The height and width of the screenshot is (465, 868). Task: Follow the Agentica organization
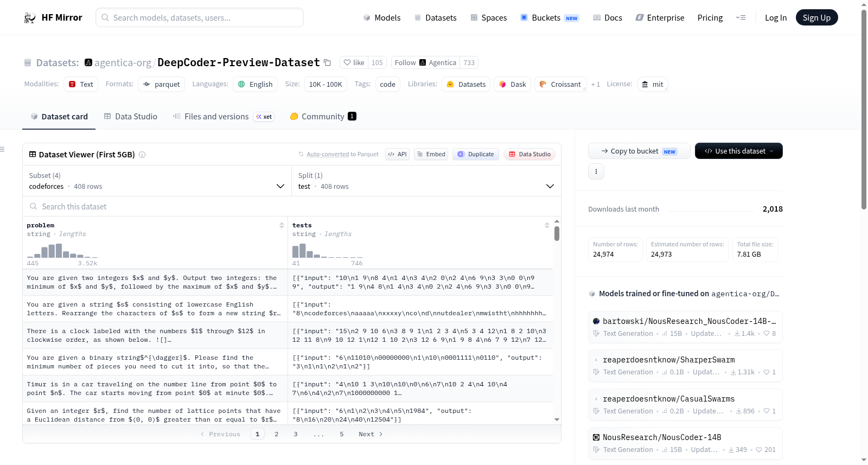pyautogui.click(x=425, y=62)
